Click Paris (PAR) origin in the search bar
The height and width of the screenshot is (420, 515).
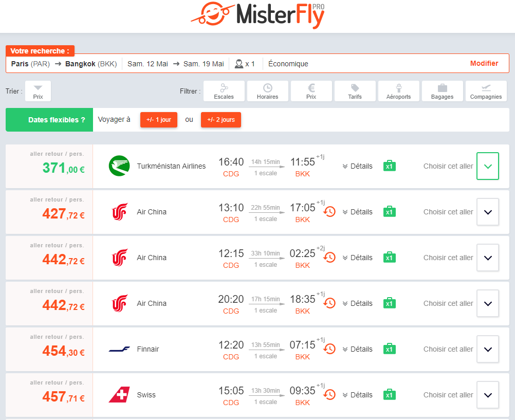(30, 63)
